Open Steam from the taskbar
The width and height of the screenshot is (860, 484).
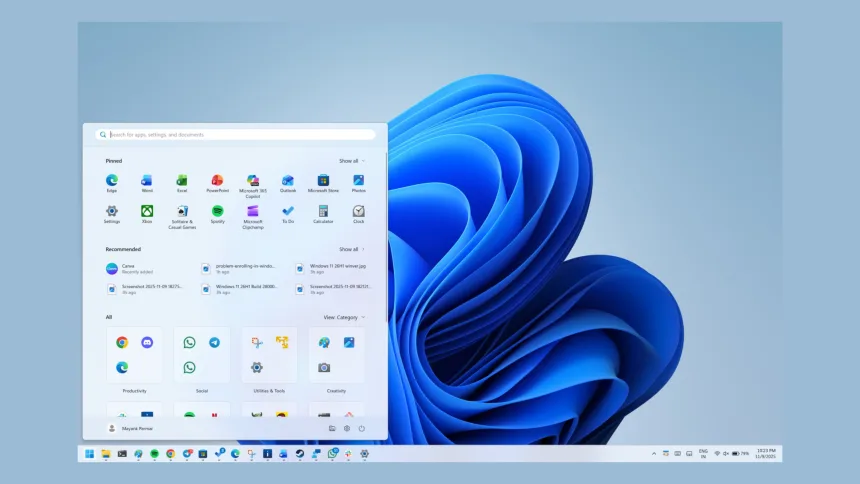pyautogui.click(x=299, y=454)
